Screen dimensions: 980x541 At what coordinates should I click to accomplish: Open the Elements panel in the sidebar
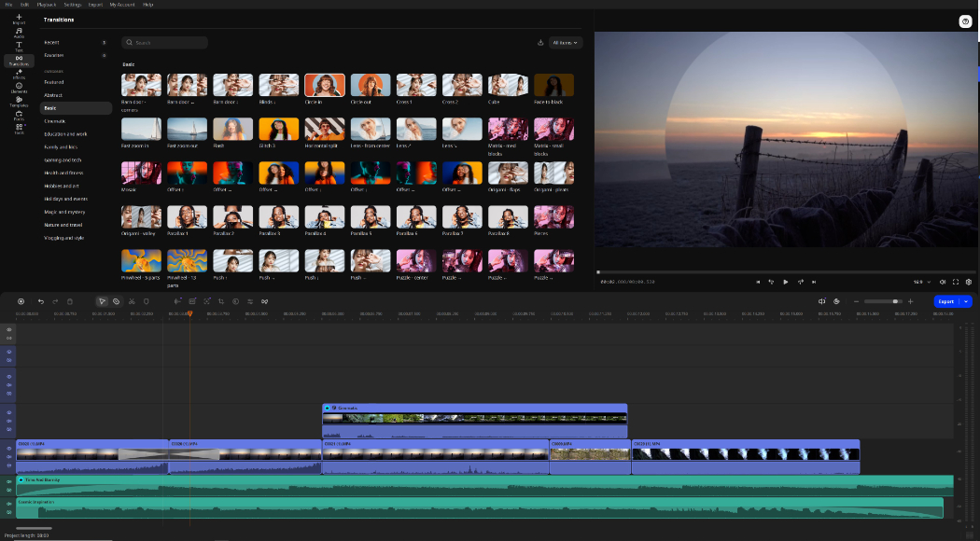(19, 88)
